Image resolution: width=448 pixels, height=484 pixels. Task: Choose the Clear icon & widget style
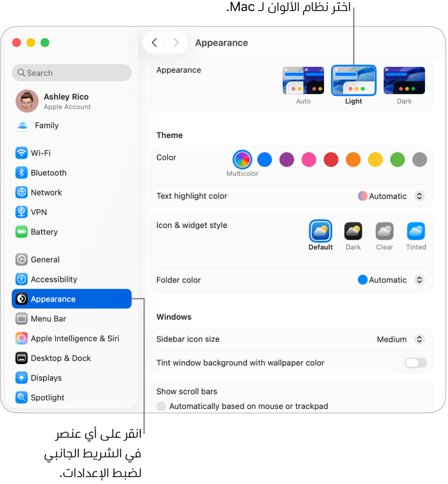(x=385, y=236)
